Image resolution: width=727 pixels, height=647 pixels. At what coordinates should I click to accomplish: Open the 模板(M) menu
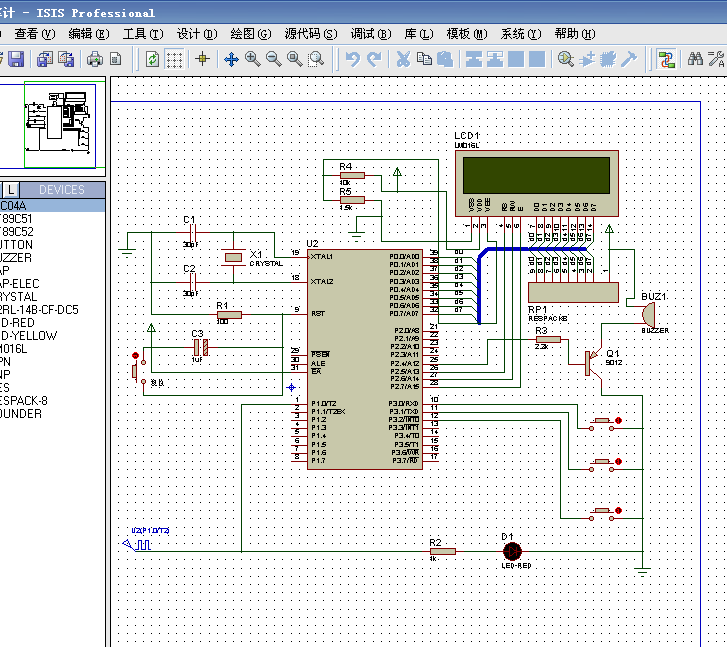tap(467, 34)
